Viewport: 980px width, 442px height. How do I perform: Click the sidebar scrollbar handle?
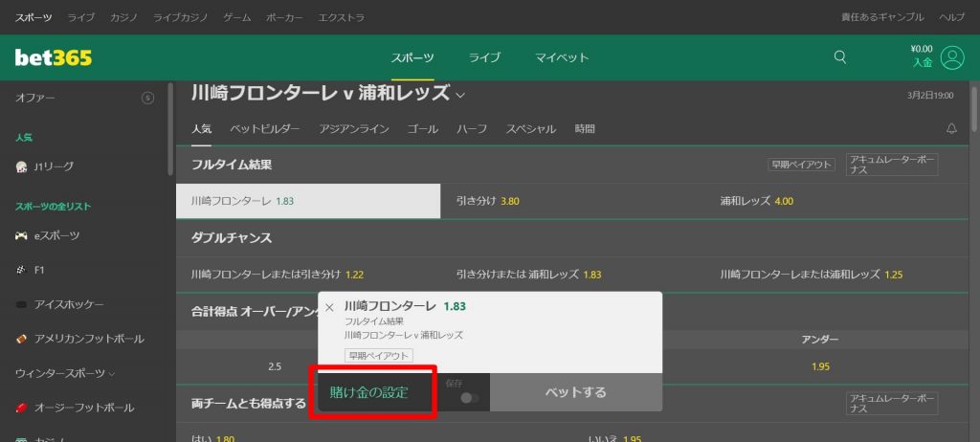coord(170,128)
